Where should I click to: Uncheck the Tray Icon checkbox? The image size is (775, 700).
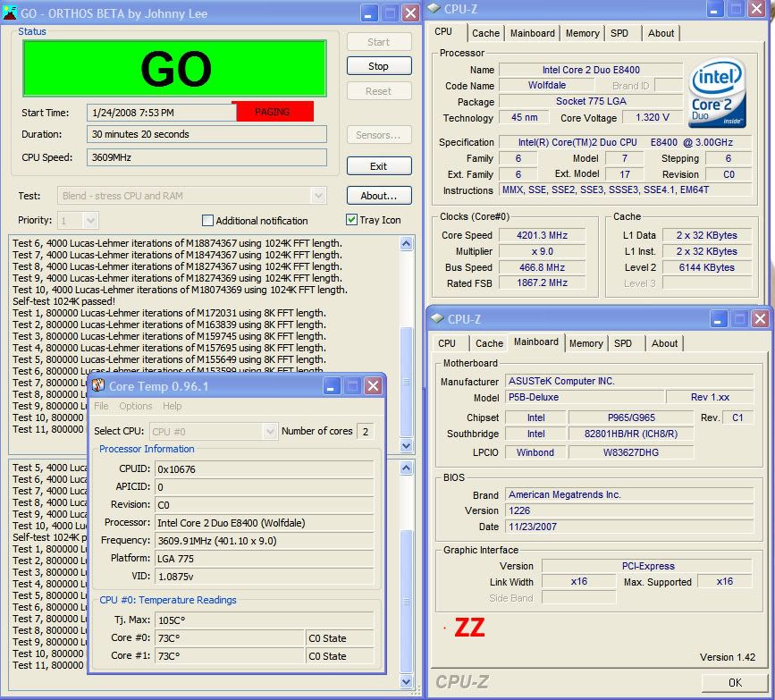click(351, 220)
